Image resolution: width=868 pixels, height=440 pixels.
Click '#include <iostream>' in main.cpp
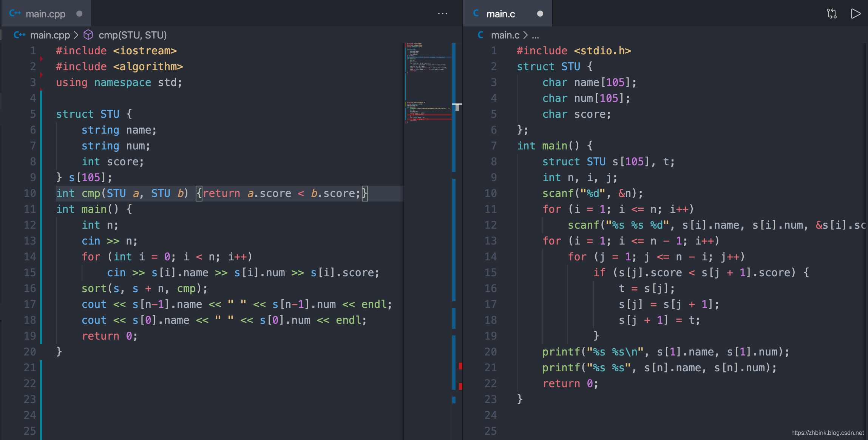[x=116, y=51]
